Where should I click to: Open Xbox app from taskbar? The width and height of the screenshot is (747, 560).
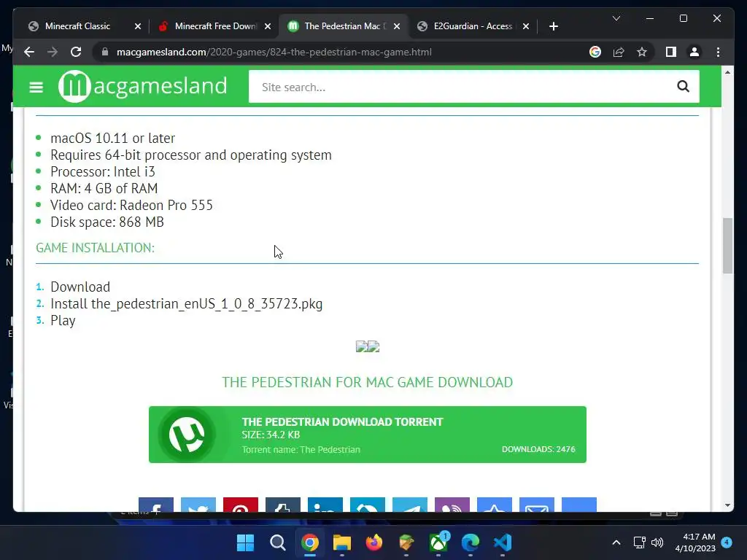[438, 542]
